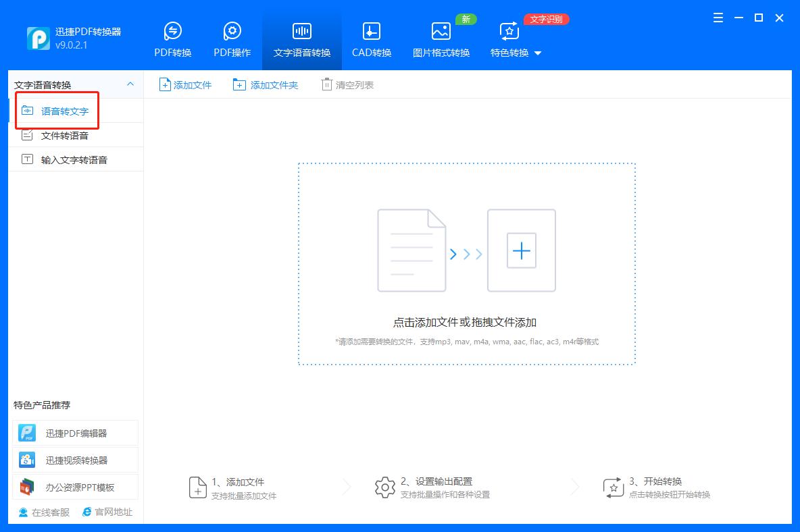
Task: Click 点击添加文件或拖拽文件添加 text
Action: (464, 322)
